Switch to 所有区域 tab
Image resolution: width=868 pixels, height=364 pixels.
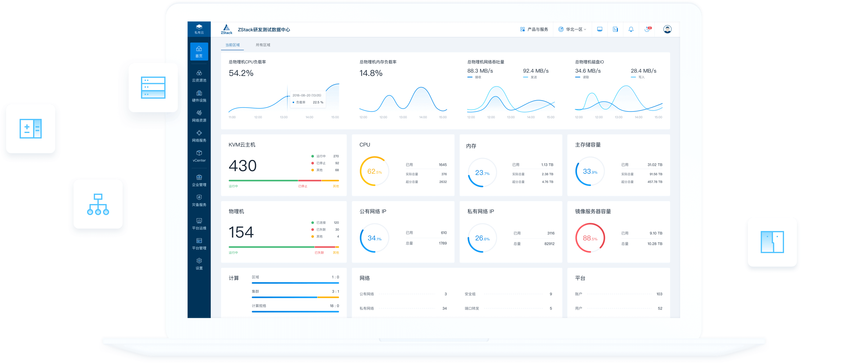(x=263, y=45)
